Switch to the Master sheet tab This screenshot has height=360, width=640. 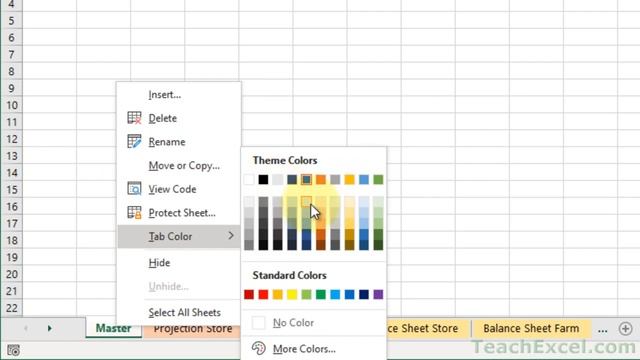113,328
